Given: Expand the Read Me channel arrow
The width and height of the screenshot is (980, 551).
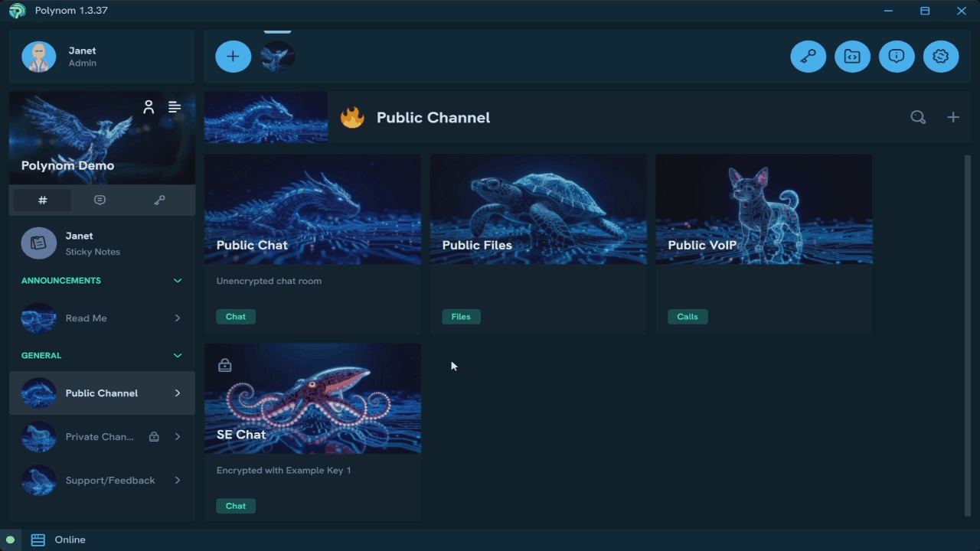Looking at the screenshot, I should click(178, 318).
